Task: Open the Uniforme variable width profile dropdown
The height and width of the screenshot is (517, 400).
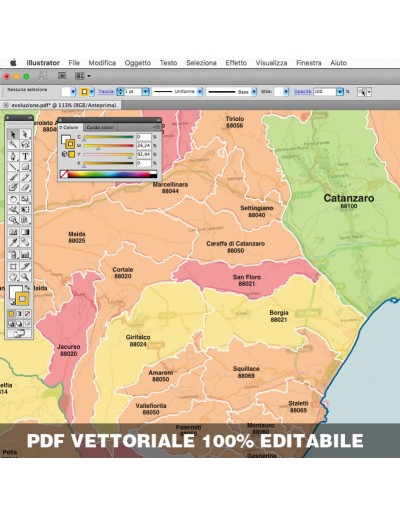Action: [200, 92]
